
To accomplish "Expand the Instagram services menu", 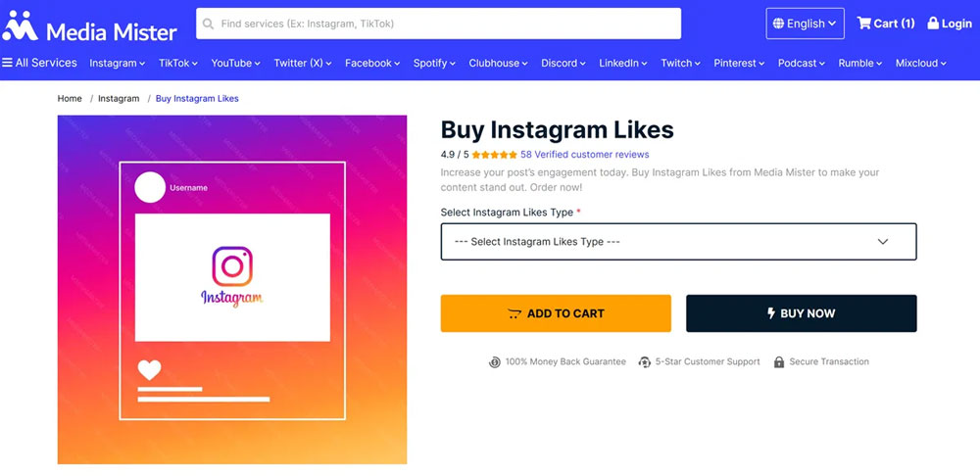I will click(117, 63).
